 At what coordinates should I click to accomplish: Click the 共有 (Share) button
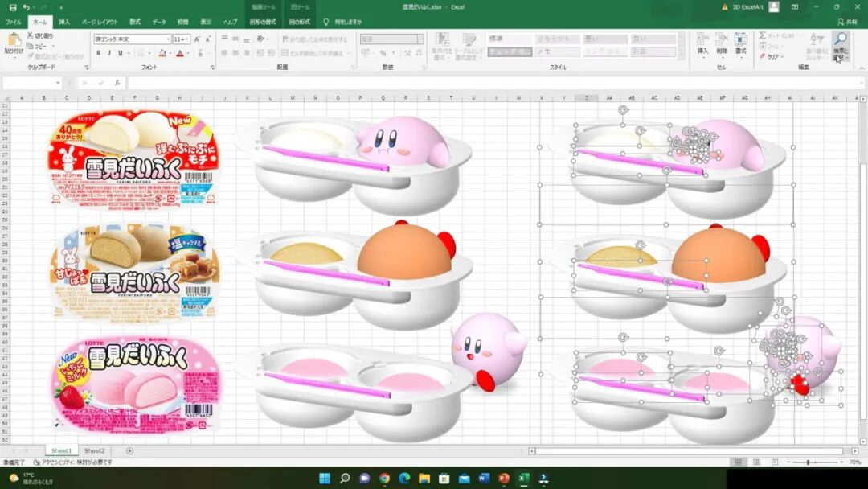click(x=848, y=23)
